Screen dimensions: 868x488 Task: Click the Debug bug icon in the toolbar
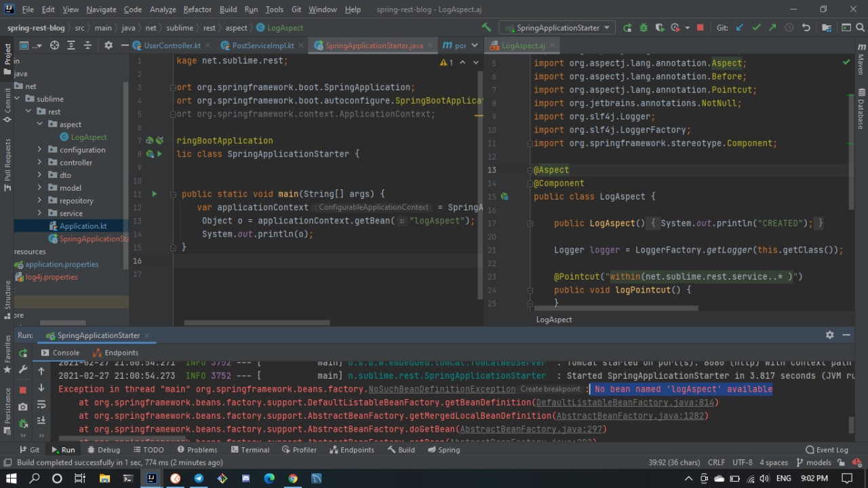(x=644, y=28)
